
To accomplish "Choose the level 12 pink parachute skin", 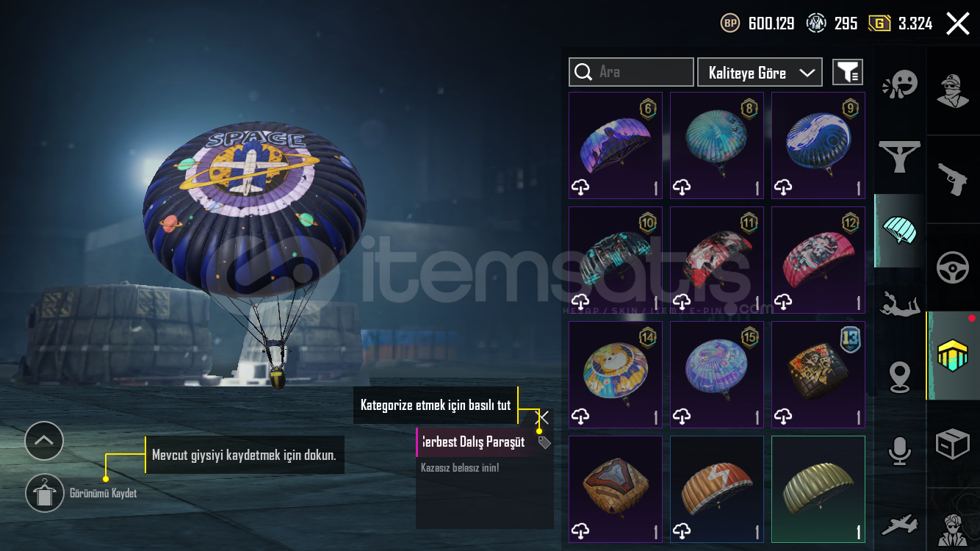I will [x=818, y=260].
